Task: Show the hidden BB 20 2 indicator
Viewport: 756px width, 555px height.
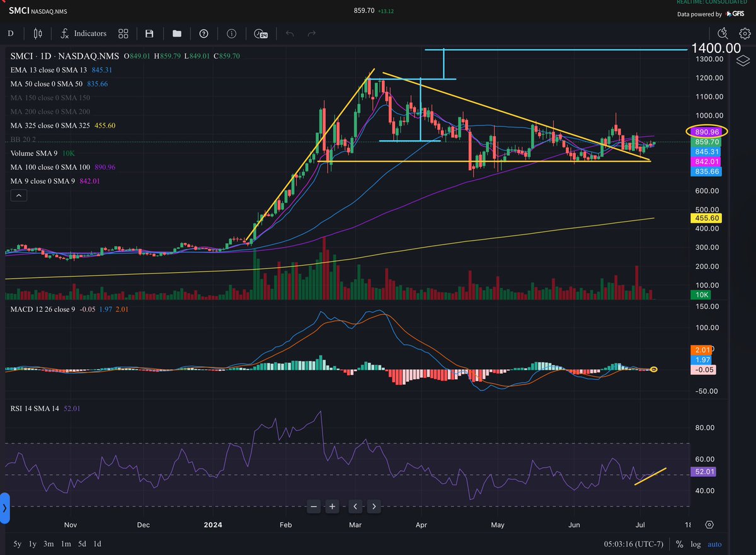Action: (23, 139)
